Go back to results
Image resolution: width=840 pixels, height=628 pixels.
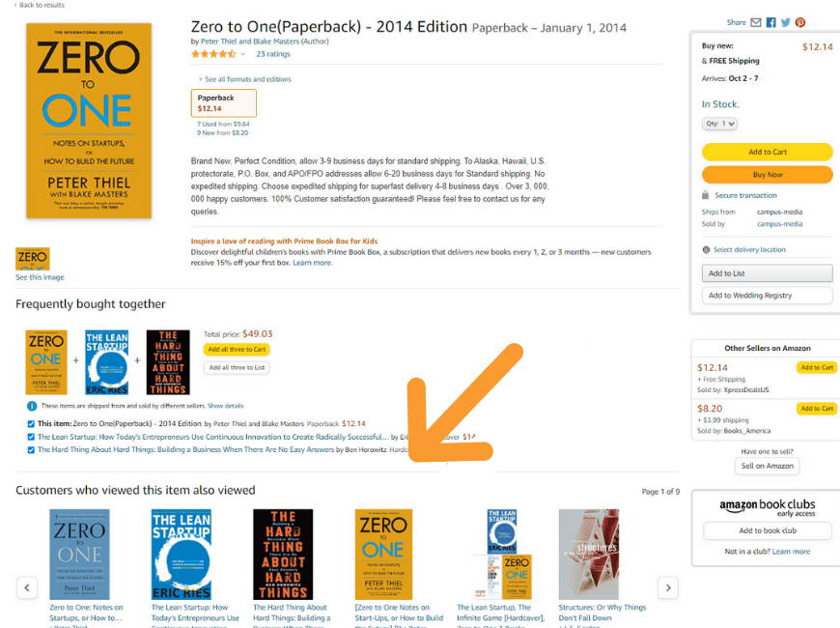[x=39, y=5]
